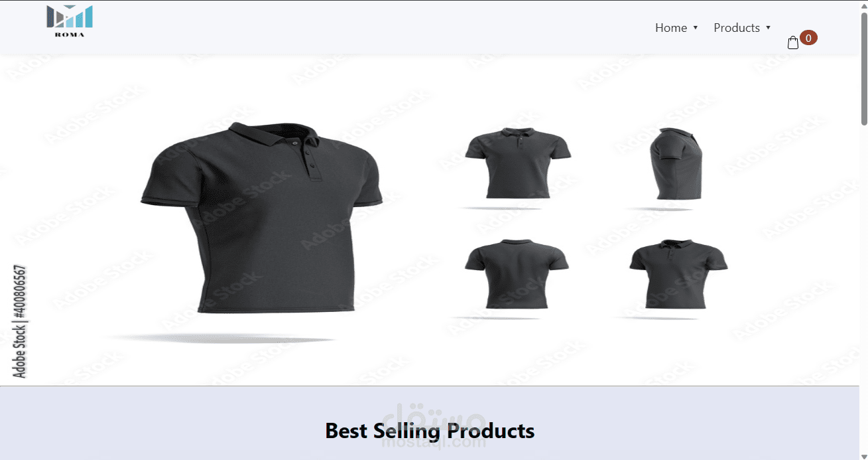868x460 pixels.
Task: Click the scrollbar up arrow
Action: click(x=863, y=5)
